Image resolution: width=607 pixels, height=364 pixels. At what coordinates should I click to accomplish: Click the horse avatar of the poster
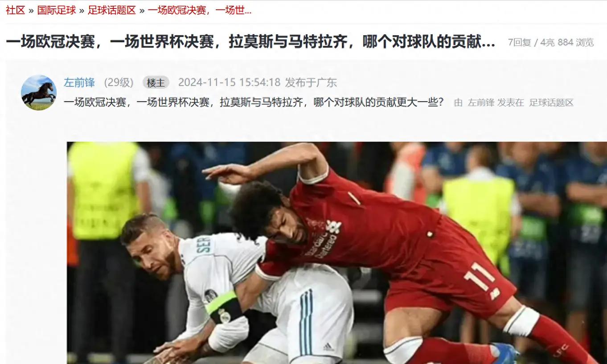(x=39, y=93)
